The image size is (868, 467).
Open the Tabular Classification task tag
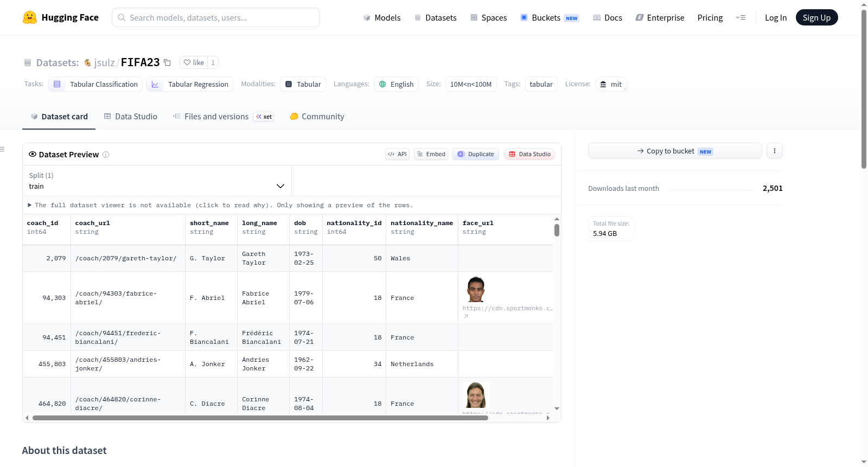coord(95,84)
